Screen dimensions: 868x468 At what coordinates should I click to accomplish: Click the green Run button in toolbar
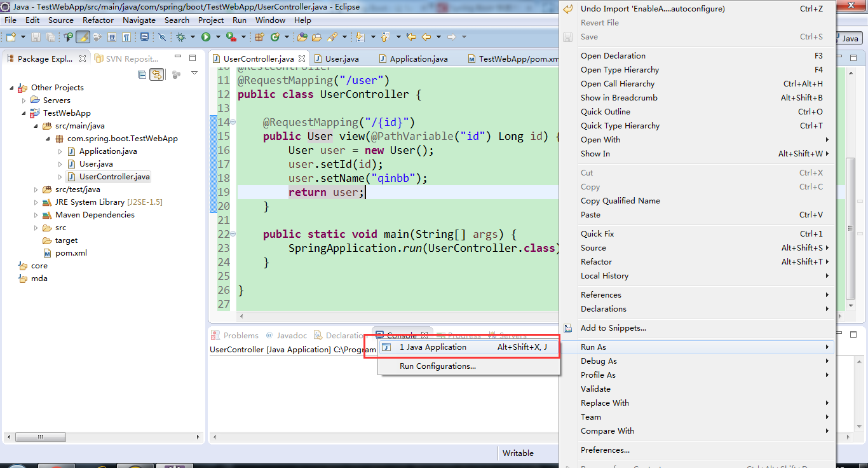[206, 38]
